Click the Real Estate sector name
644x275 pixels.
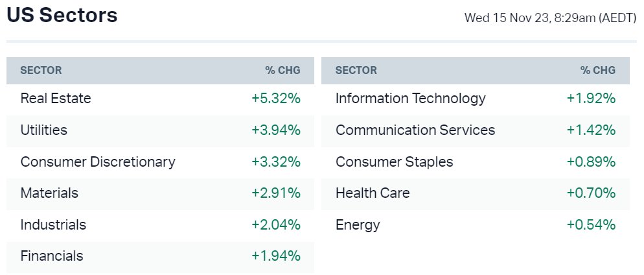click(56, 99)
